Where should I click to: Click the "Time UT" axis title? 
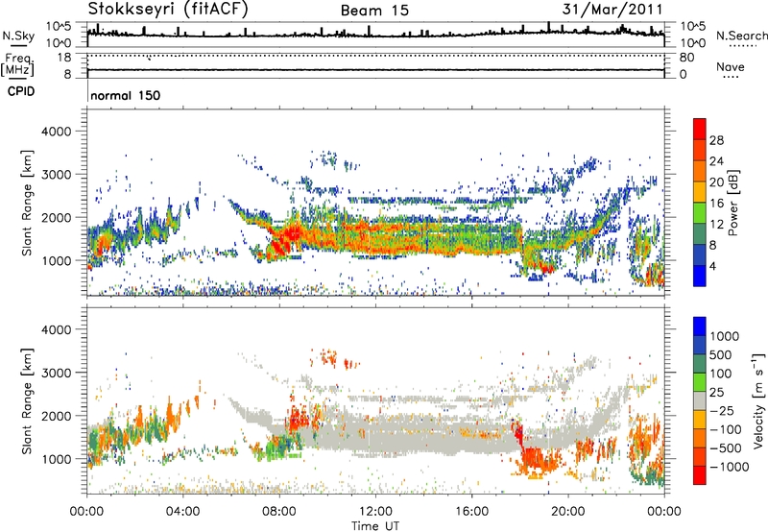click(375, 526)
